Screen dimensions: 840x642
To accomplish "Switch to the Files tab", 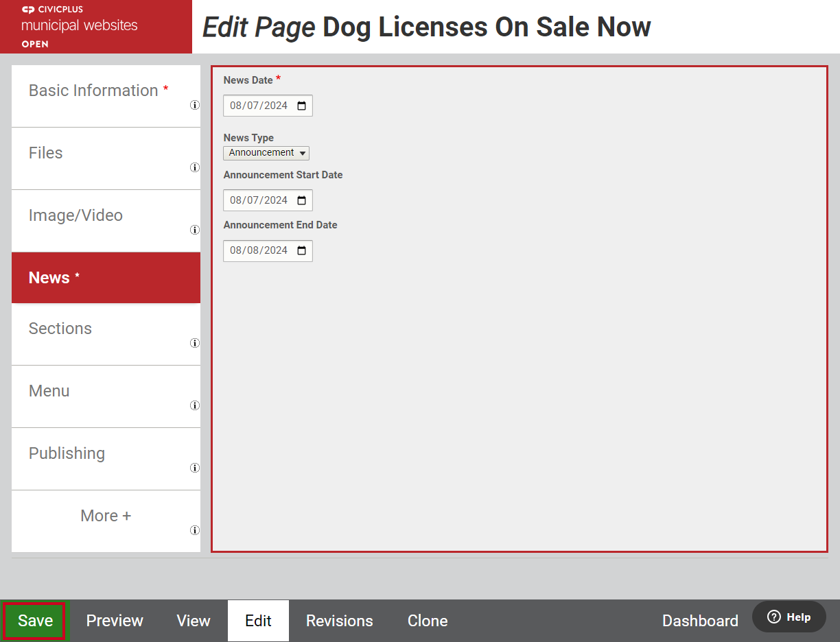I will coord(106,158).
